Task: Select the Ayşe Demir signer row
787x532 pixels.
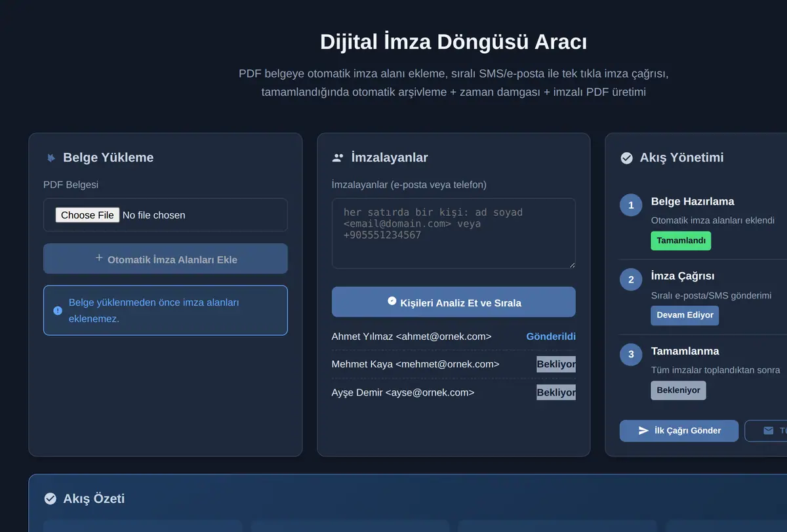Action: pos(454,393)
